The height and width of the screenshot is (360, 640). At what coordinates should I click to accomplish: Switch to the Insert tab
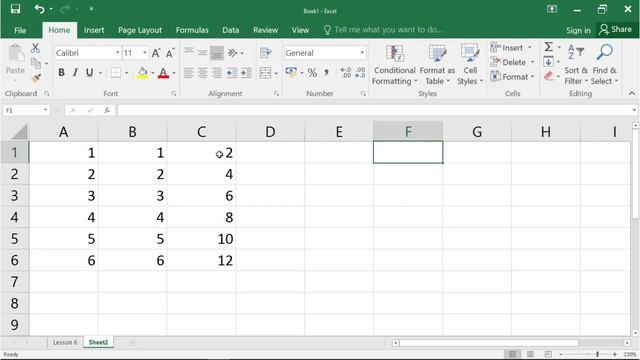pyautogui.click(x=94, y=30)
